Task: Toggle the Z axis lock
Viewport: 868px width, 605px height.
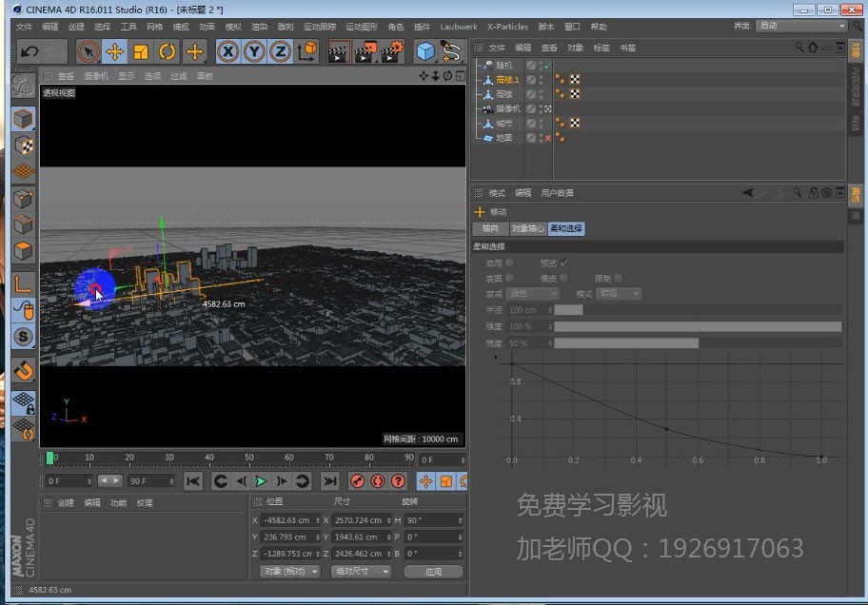Action: pyautogui.click(x=281, y=52)
